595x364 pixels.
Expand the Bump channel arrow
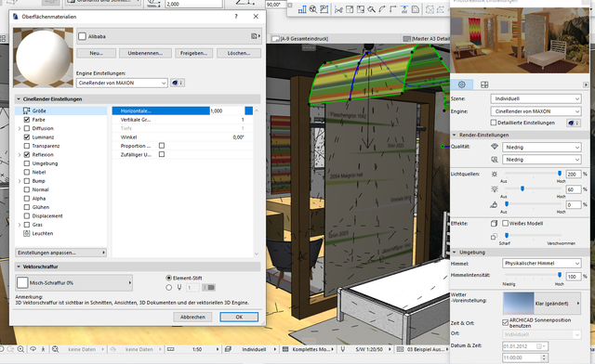click(20, 181)
